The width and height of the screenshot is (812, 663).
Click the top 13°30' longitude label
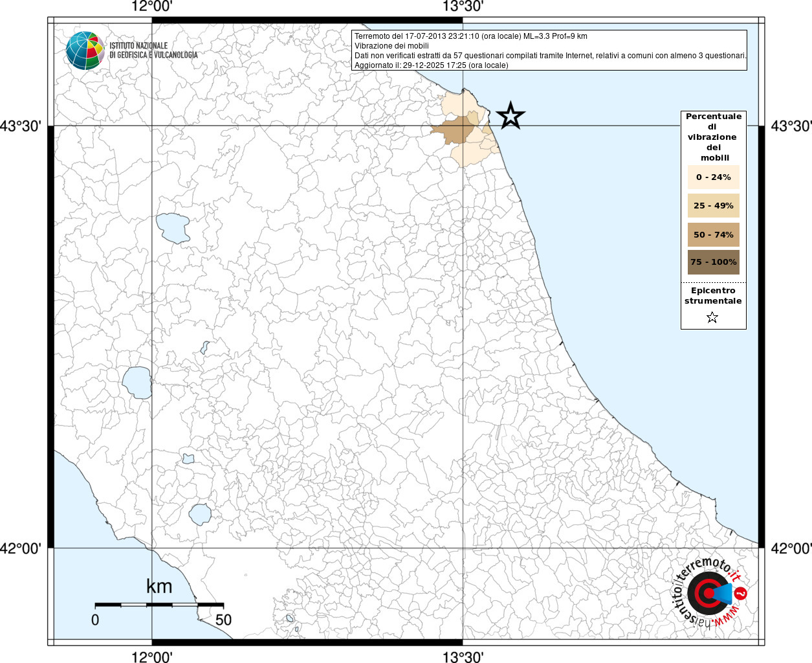coord(463,7)
